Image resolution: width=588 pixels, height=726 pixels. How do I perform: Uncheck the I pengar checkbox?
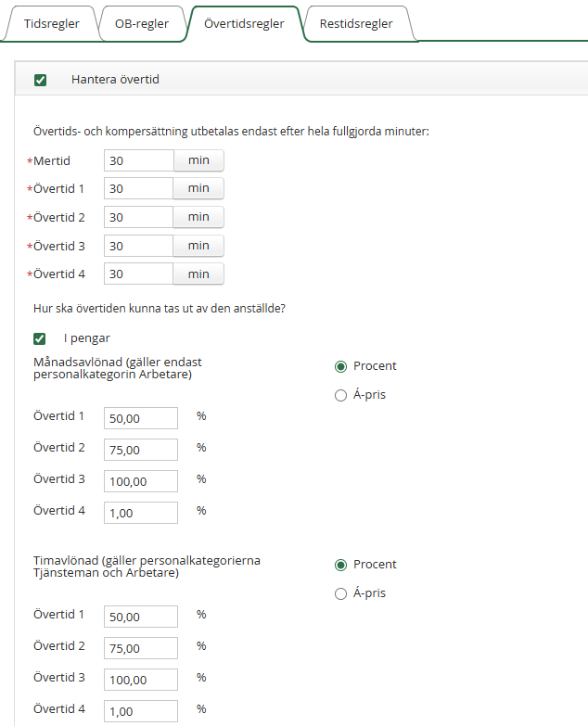click(x=40, y=338)
